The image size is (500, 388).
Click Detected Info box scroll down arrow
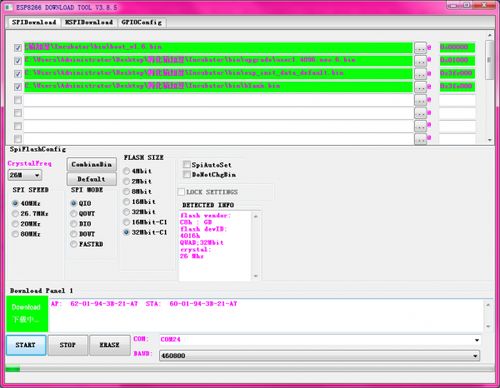point(256,276)
